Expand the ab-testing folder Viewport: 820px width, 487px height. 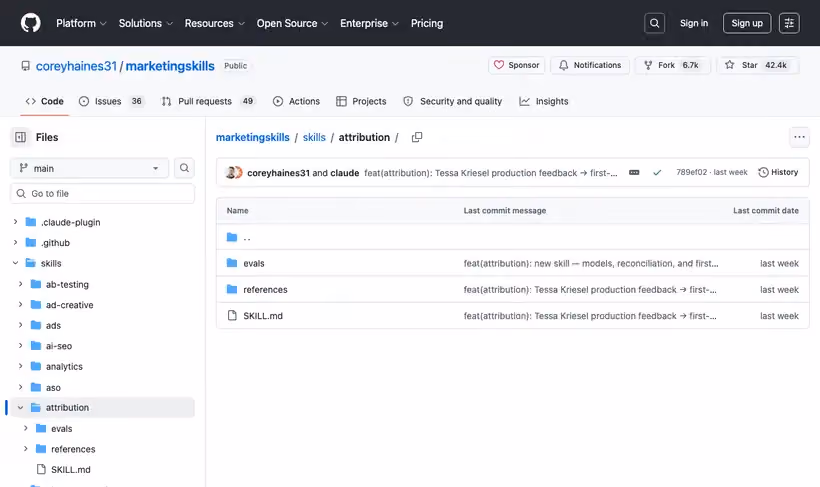(20, 284)
